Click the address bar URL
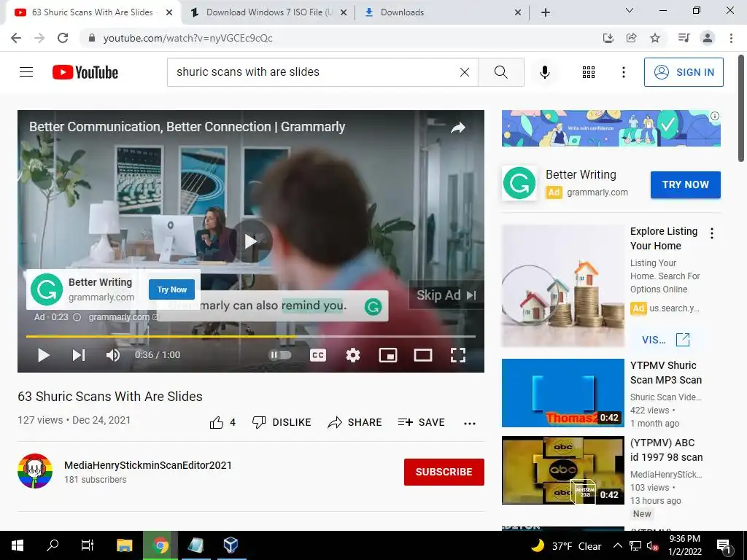This screenshot has width=747, height=560. [187, 38]
